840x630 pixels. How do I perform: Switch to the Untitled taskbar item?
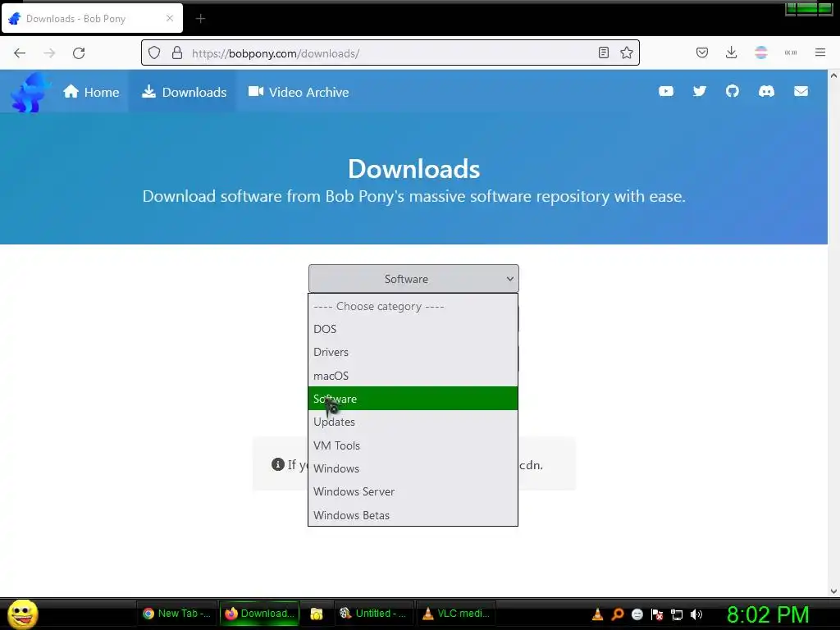pyautogui.click(x=373, y=614)
